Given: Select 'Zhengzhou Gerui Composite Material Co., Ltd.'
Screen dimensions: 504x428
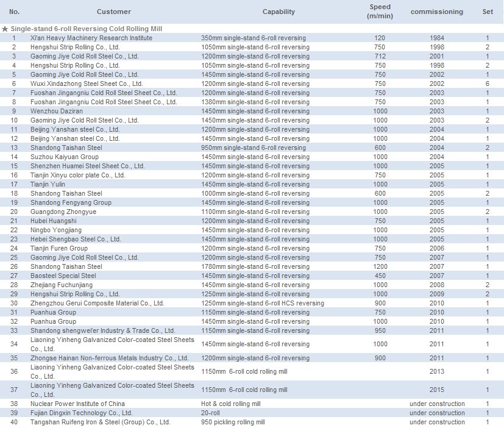Looking at the screenshot, I should [x=97, y=303].
